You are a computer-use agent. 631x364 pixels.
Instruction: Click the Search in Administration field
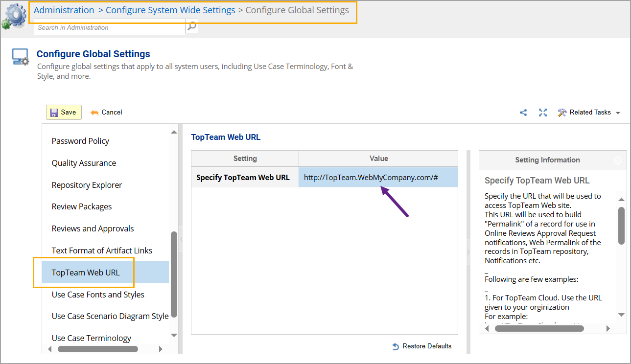[109, 27]
